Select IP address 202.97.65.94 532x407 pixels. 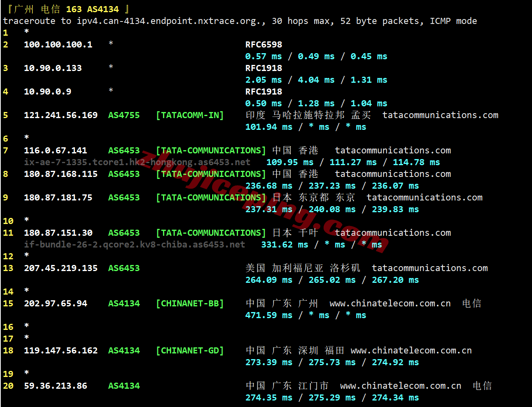tap(56, 304)
